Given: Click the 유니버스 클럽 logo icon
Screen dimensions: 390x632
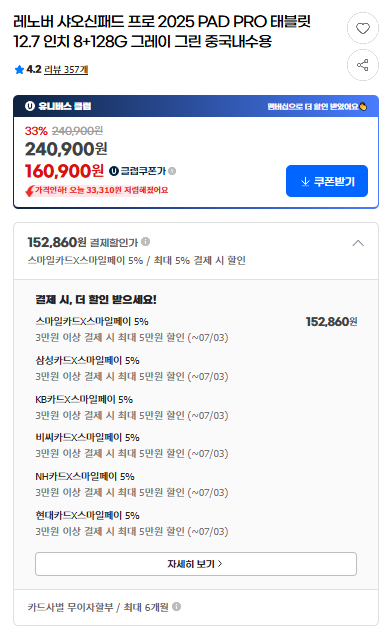Looking at the screenshot, I should click(x=29, y=106).
